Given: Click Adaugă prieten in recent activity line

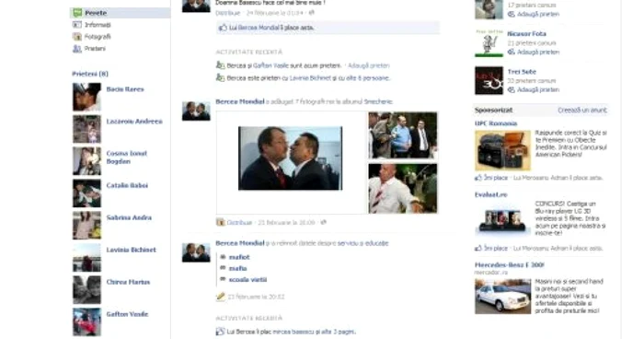Looking at the screenshot, I should [368, 65].
